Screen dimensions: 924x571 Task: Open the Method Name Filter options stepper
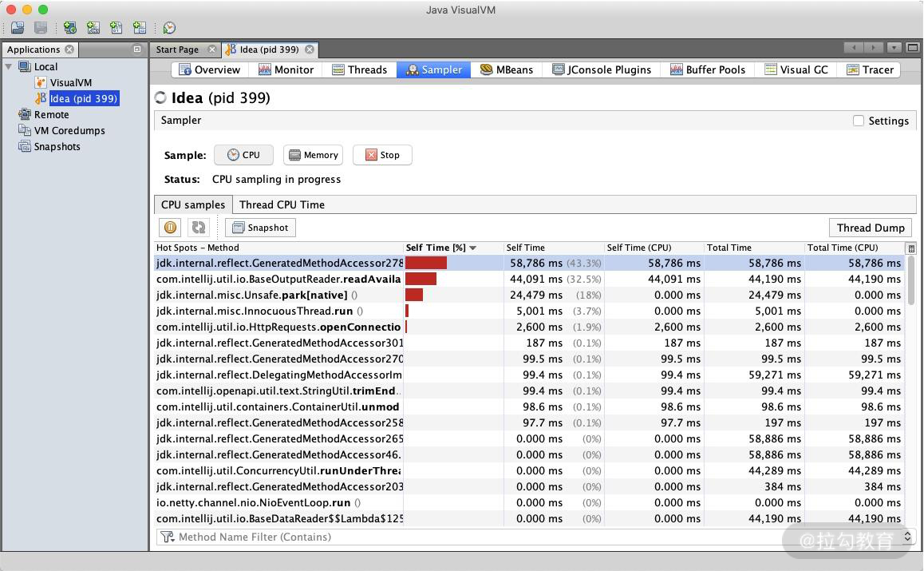pos(907,537)
